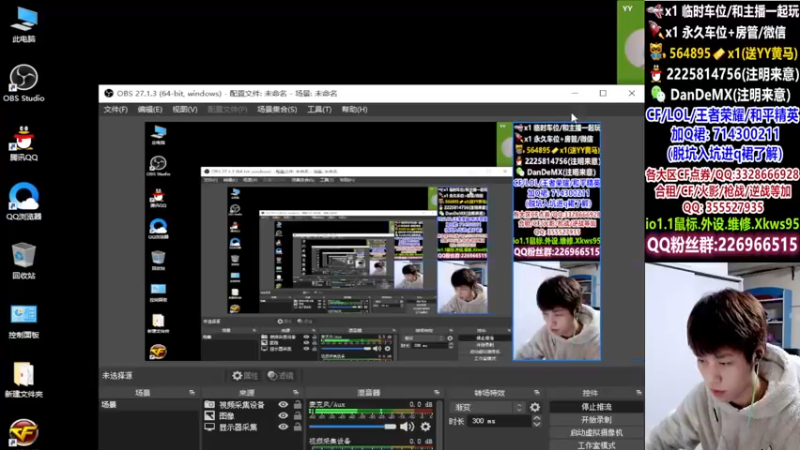Open 场景集合(S) menu

(277, 109)
